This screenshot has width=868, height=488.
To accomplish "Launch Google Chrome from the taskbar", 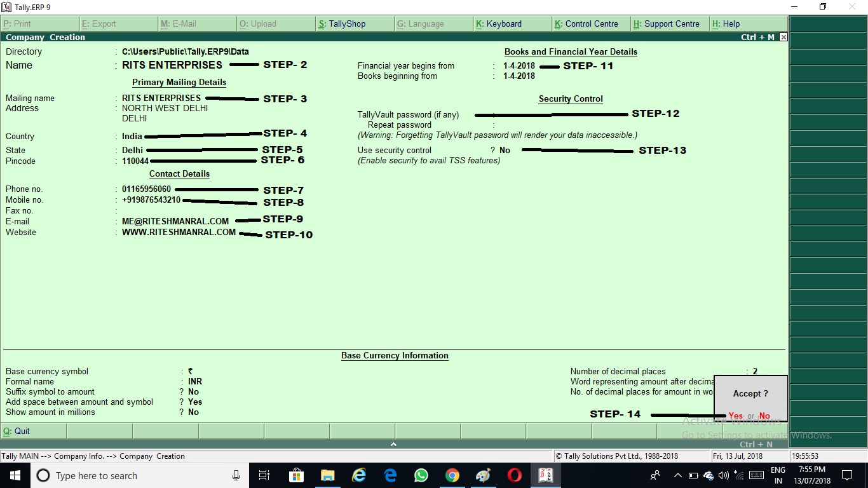I will coord(452,475).
